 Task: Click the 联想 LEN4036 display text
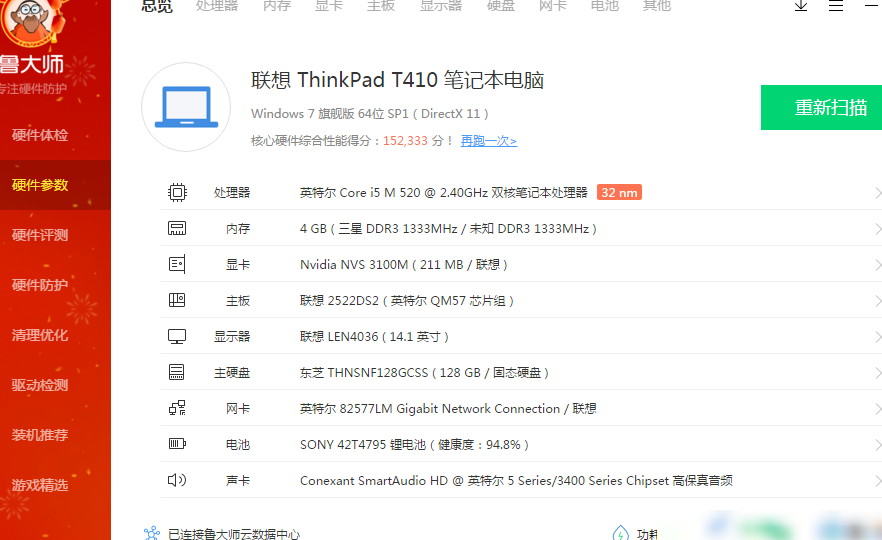(x=374, y=337)
